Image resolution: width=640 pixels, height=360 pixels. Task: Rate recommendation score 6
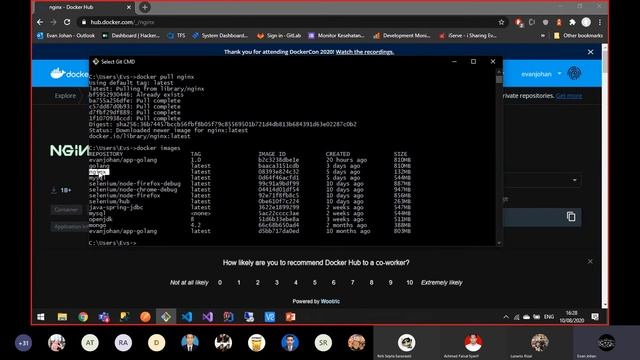[333, 282]
